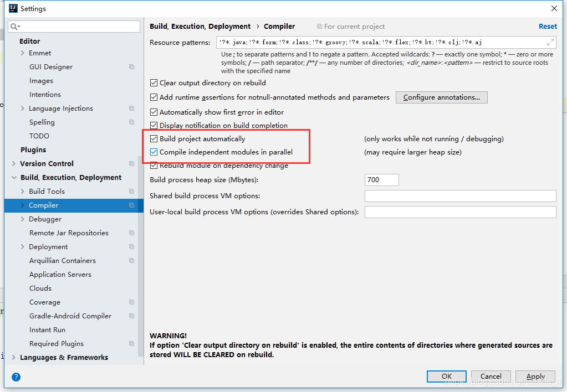567x392 pixels.
Task: Click the expand icon in Resource patterns field
Action: click(550, 42)
